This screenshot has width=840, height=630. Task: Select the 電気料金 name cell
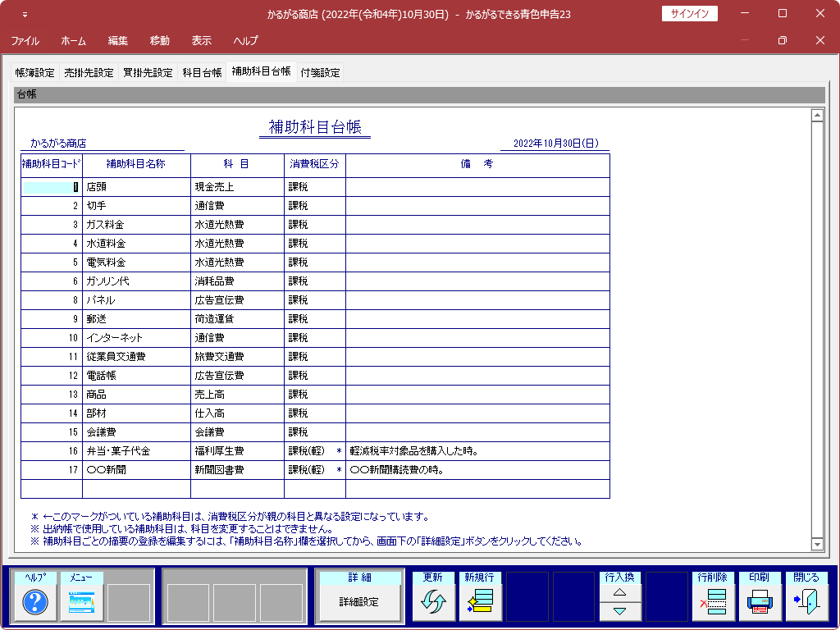(137, 262)
